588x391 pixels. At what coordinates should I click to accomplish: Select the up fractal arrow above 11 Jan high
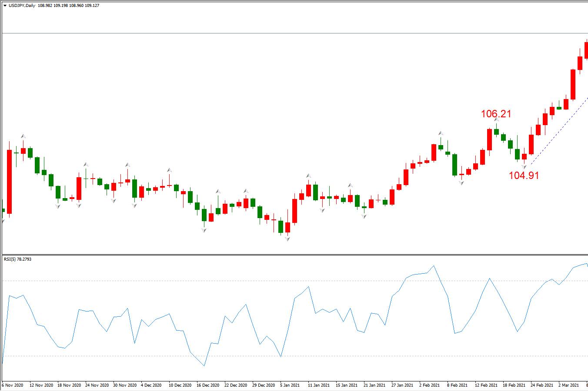click(x=308, y=176)
